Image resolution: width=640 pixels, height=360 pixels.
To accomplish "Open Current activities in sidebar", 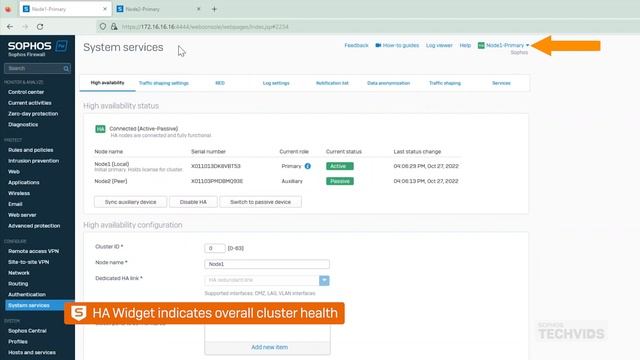I will [x=30, y=103].
